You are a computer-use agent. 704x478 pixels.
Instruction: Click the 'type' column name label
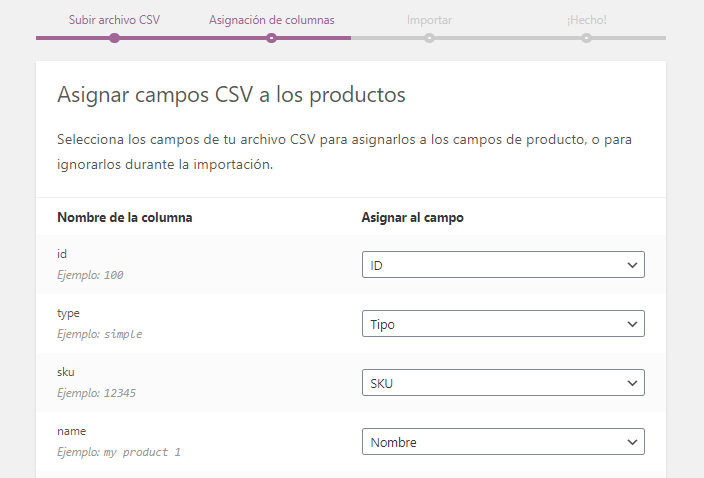(69, 313)
